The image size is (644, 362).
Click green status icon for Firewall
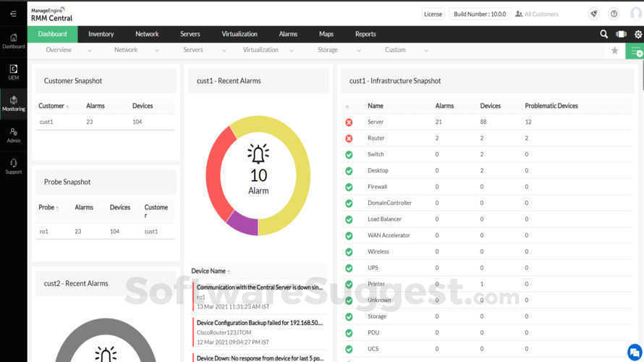[349, 188]
